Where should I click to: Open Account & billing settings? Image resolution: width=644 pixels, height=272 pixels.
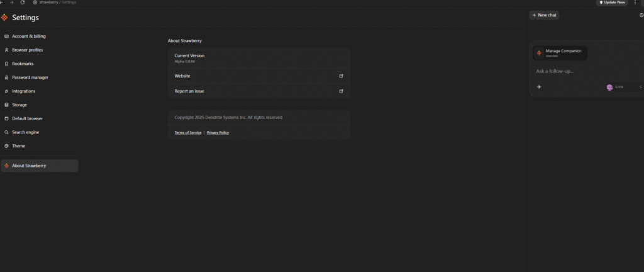click(x=29, y=37)
